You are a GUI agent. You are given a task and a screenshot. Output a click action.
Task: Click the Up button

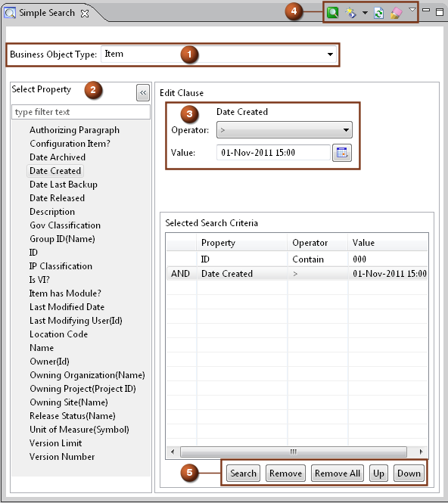tap(378, 474)
